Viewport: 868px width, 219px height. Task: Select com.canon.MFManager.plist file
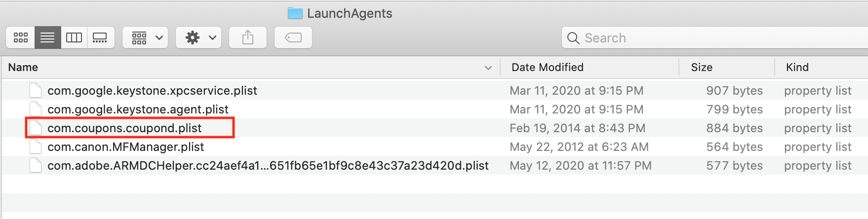[x=125, y=147]
